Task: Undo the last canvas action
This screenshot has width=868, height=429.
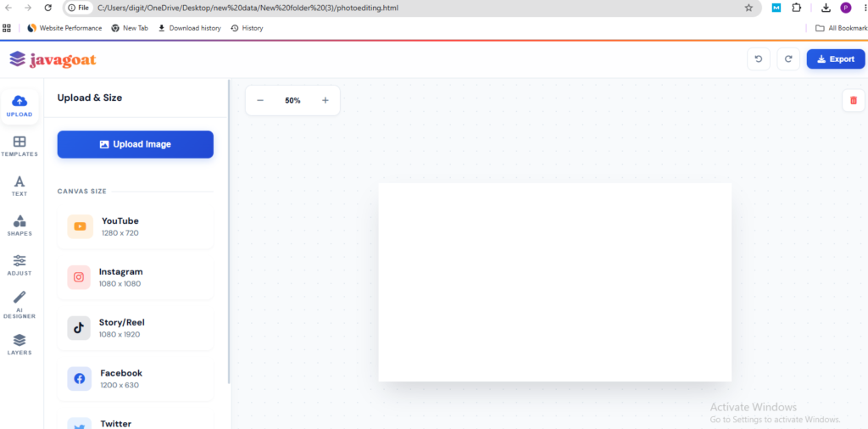Action: [759, 59]
